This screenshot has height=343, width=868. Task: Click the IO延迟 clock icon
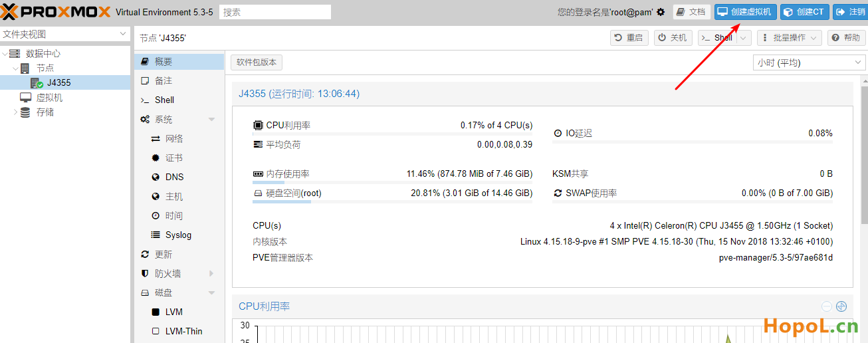coord(558,134)
